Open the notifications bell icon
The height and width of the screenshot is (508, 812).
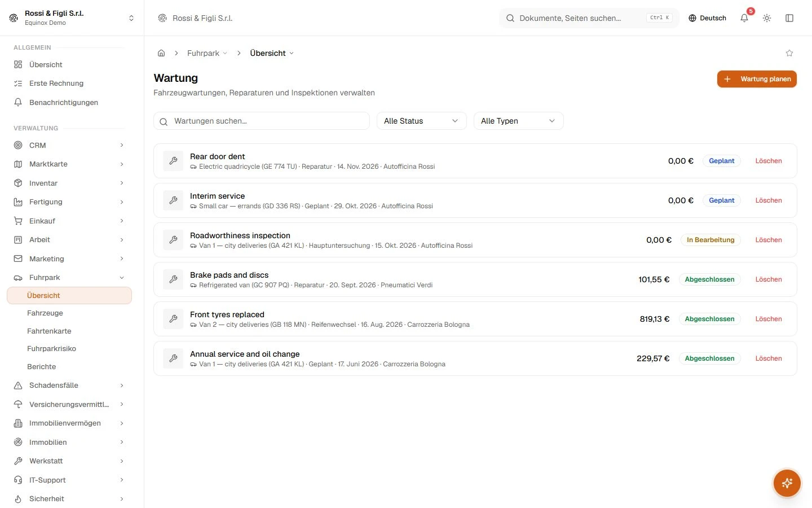click(x=744, y=18)
